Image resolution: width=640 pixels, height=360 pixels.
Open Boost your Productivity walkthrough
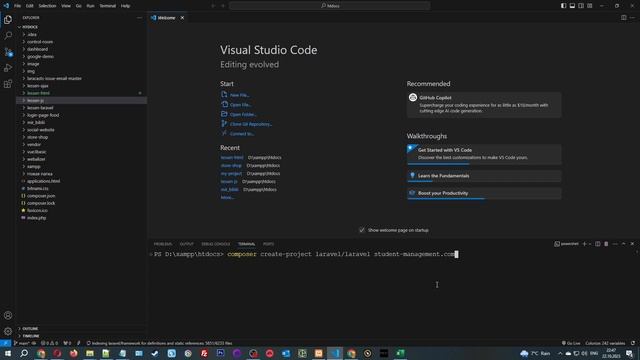point(484,193)
